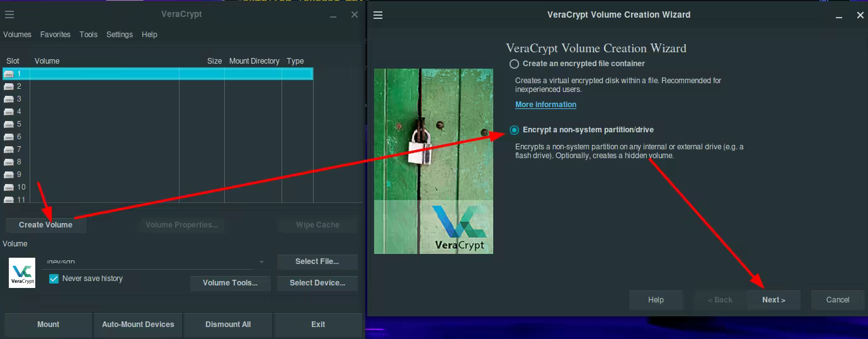Minimize the Volume Creation Wizard window
This screenshot has height=339, width=868.
[840, 15]
